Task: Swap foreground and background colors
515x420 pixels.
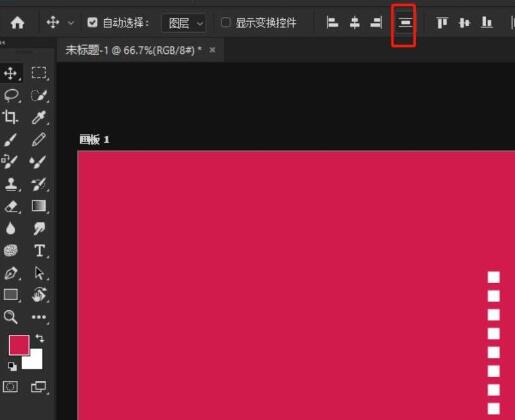Action: point(40,338)
